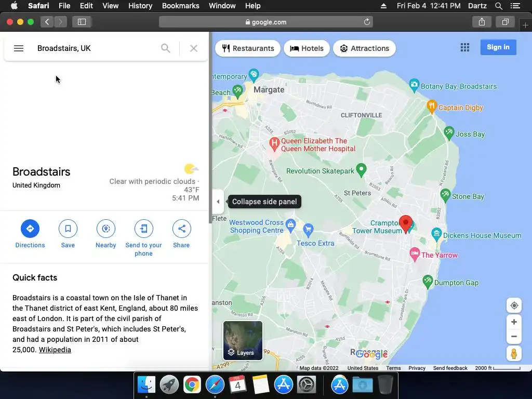Open the Privacy link in map footer
Viewport: 532px width, 399px height.
pos(417,368)
